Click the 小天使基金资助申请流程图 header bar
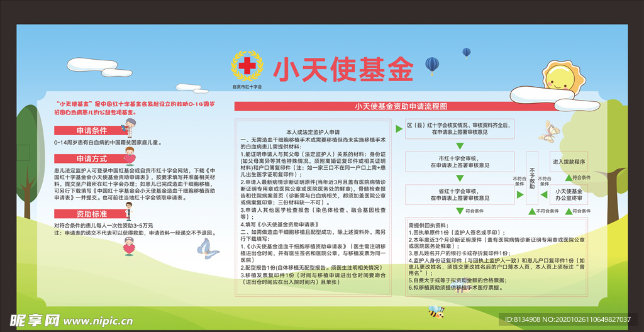This screenshot has width=644, height=332. coord(401,106)
